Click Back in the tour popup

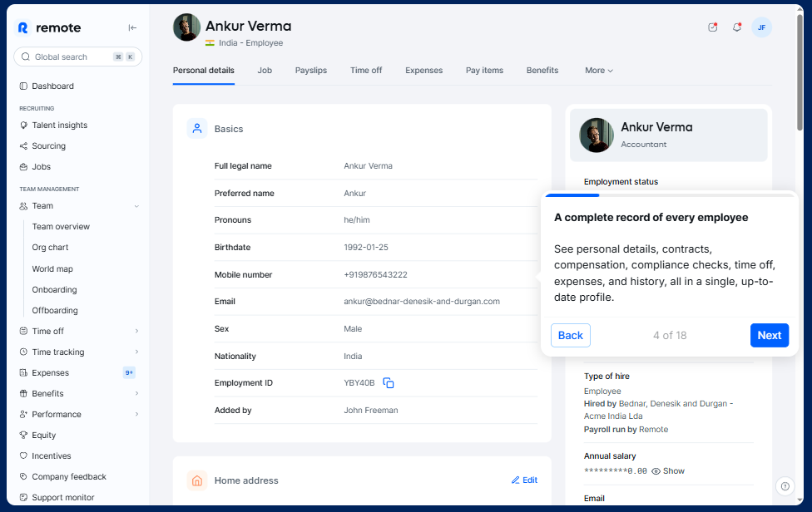570,336
